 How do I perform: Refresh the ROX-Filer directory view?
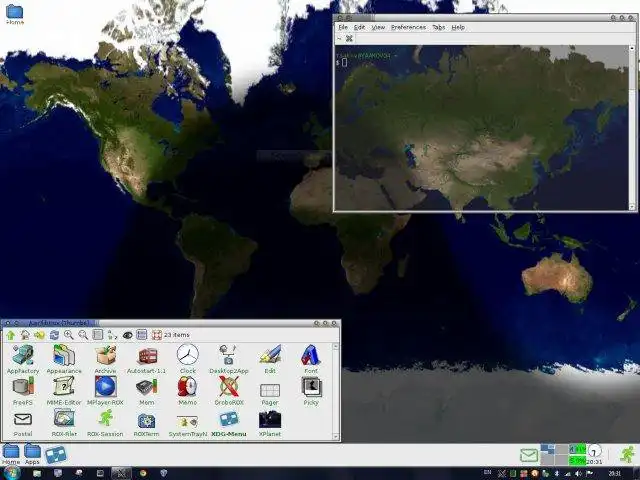(54, 335)
